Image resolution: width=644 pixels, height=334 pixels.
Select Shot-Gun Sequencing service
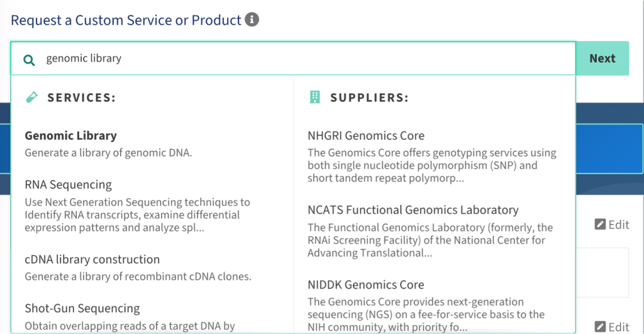click(x=82, y=308)
